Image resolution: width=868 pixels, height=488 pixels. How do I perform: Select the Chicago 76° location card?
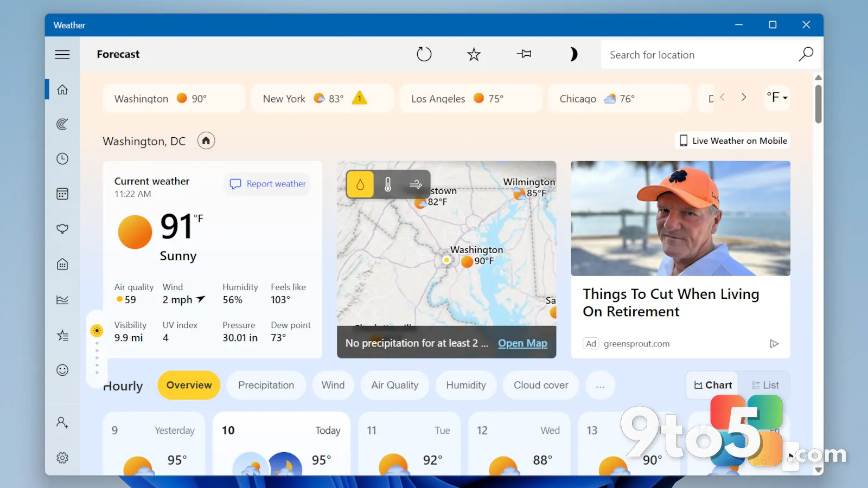coord(620,98)
